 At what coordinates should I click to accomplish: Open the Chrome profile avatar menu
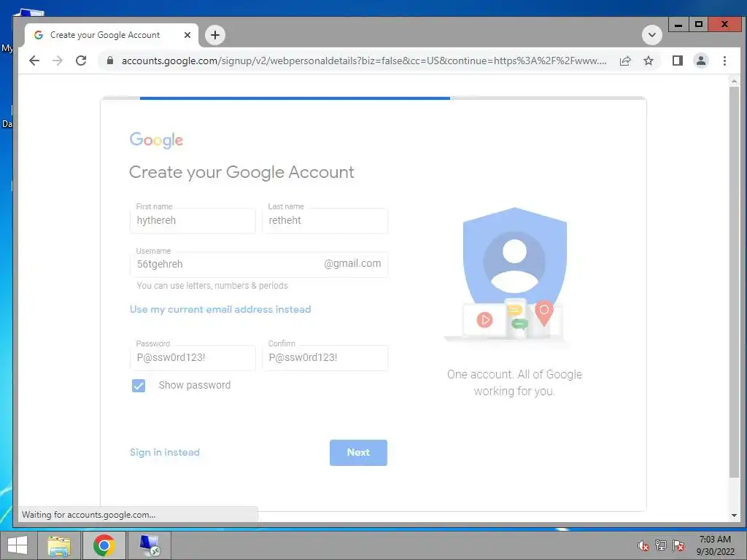coord(701,61)
